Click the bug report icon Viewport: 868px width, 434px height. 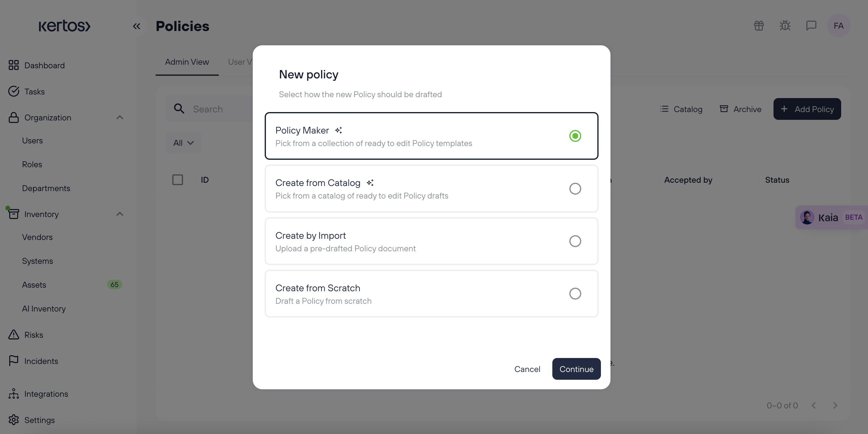[x=785, y=26]
